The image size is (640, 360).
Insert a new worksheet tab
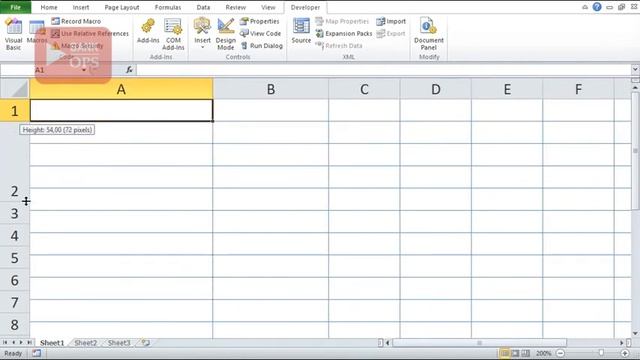pos(145,343)
